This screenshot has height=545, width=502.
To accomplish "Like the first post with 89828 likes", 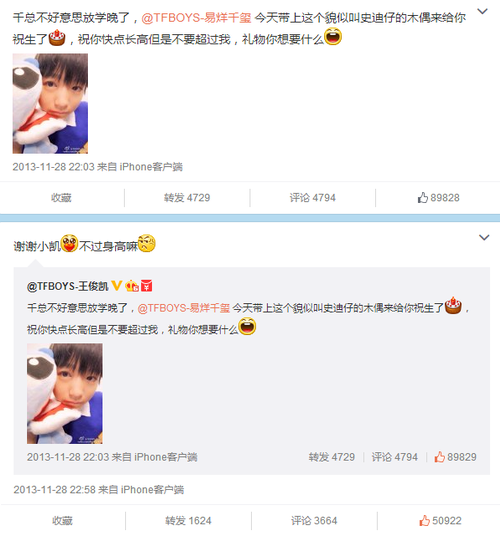I will tap(438, 198).
